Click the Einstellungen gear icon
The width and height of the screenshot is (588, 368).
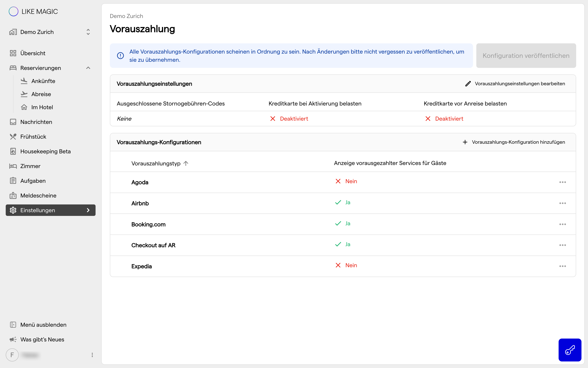[x=13, y=210]
